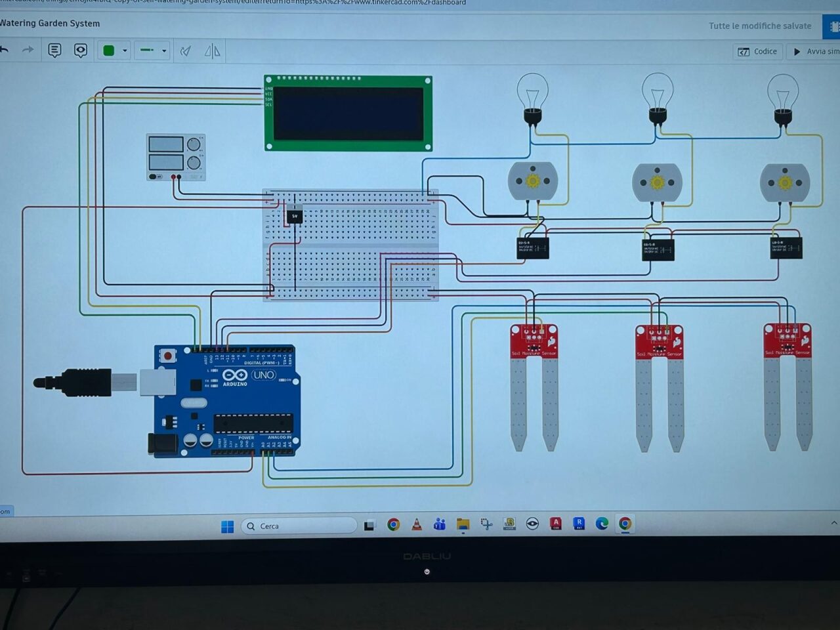Expand the system tray hidden icons chevron
840x630 pixels.
(833, 523)
